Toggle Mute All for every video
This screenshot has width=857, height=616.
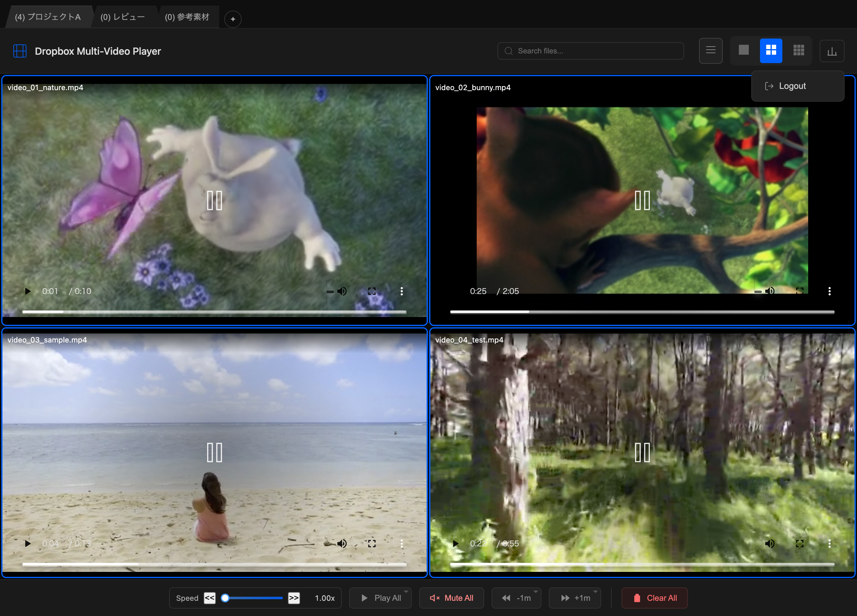click(451, 598)
